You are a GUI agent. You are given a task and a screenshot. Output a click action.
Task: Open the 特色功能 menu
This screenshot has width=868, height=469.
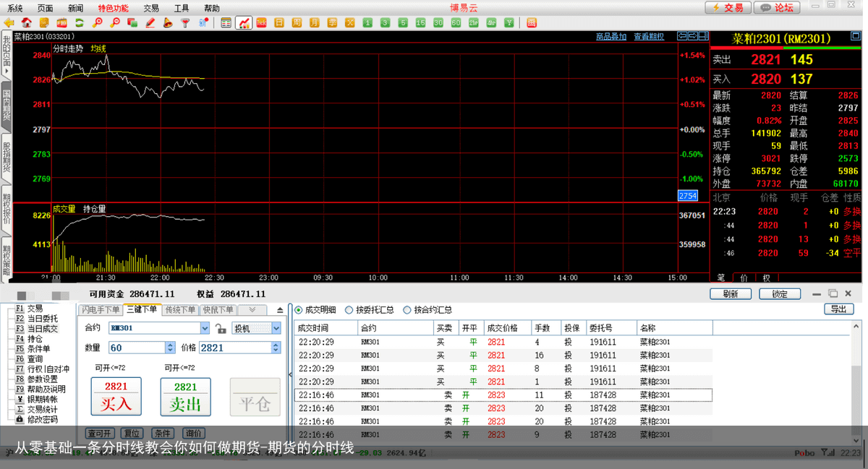click(113, 8)
